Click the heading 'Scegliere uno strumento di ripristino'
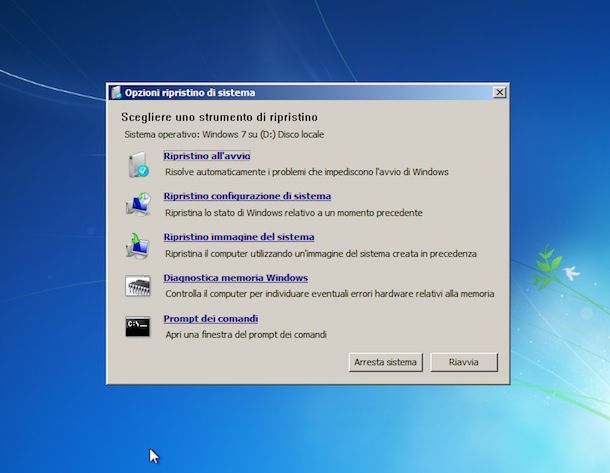The height and width of the screenshot is (473, 610). click(219, 117)
